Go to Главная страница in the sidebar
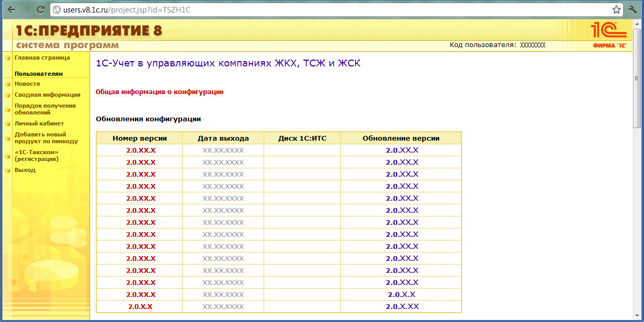The image size is (644, 322). (x=42, y=57)
